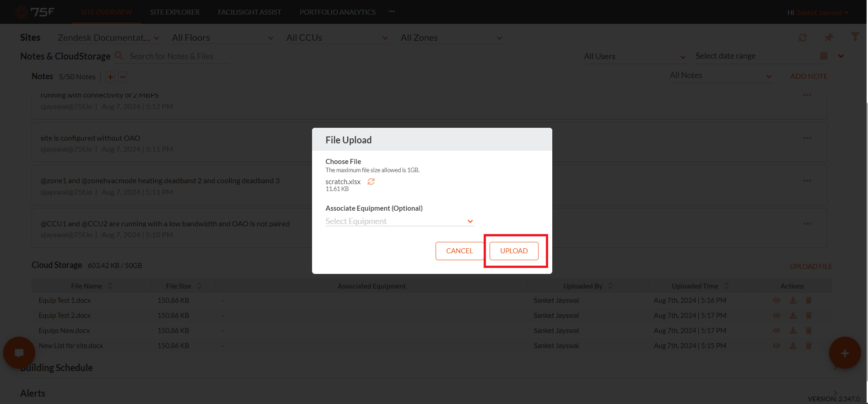Image resolution: width=868 pixels, height=404 pixels.
Task: Open options for the @CCU1 and @CCU2 note
Action: [807, 224]
